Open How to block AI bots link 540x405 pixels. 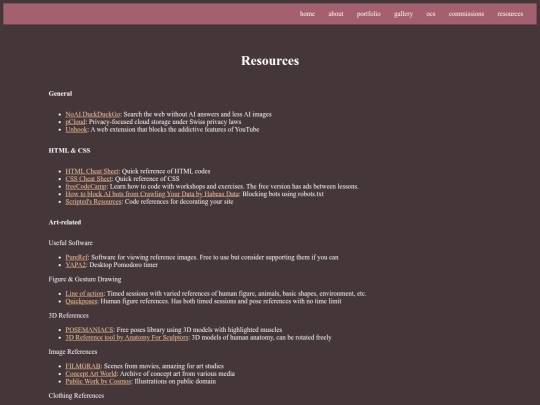coord(152,194)
